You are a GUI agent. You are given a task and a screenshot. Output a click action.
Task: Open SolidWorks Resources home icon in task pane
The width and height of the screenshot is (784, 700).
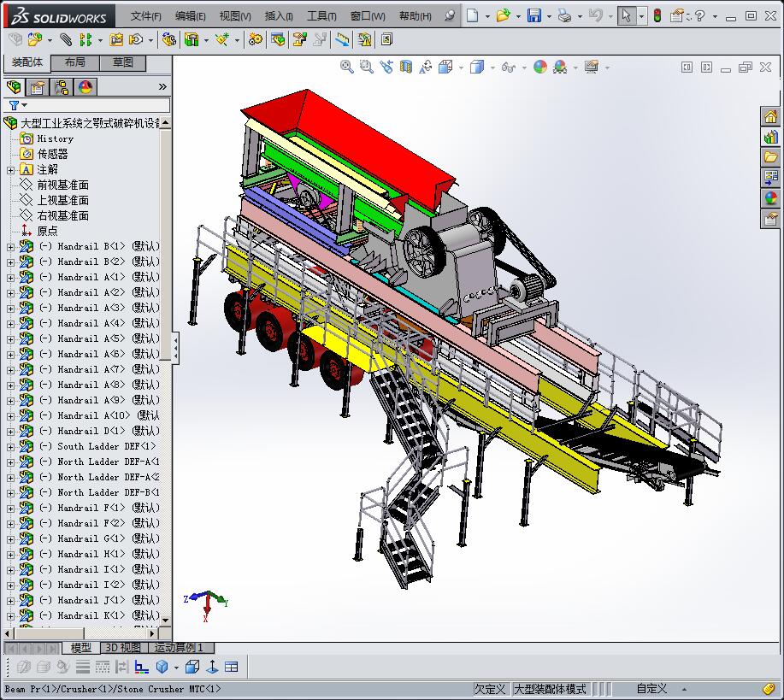(x=770, y=116)
